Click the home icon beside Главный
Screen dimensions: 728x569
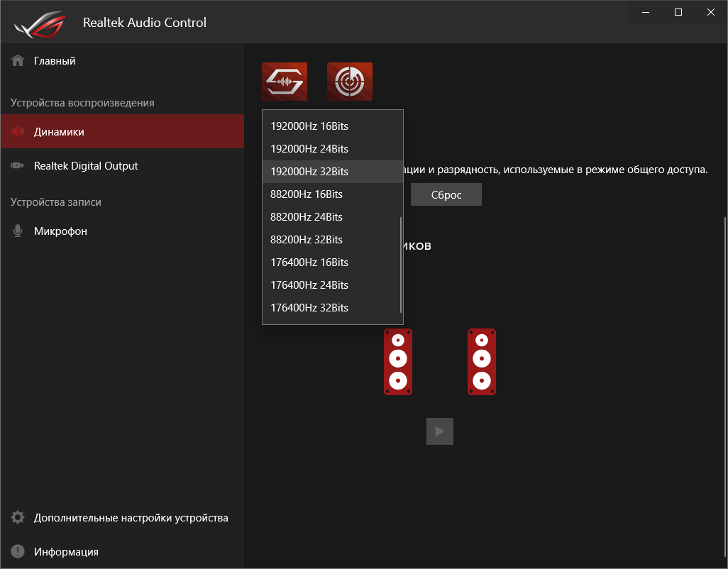(18, 61)
